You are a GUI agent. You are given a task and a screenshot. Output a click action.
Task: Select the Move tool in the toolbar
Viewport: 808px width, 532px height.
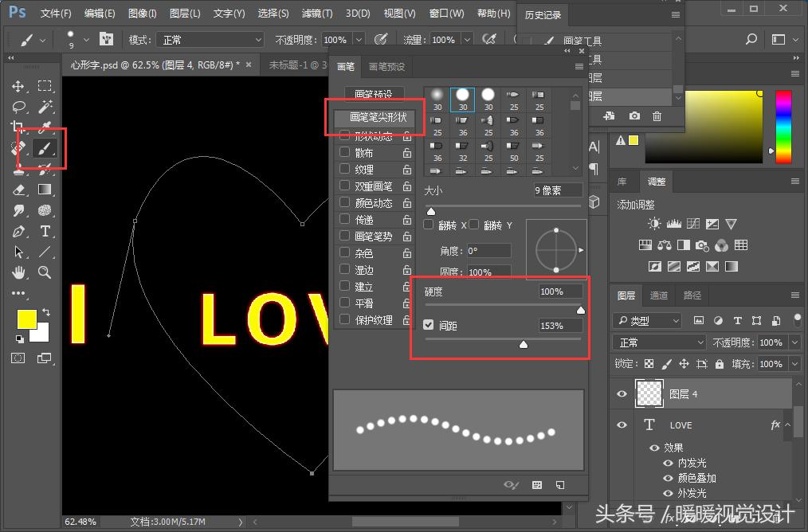point(19,86)
